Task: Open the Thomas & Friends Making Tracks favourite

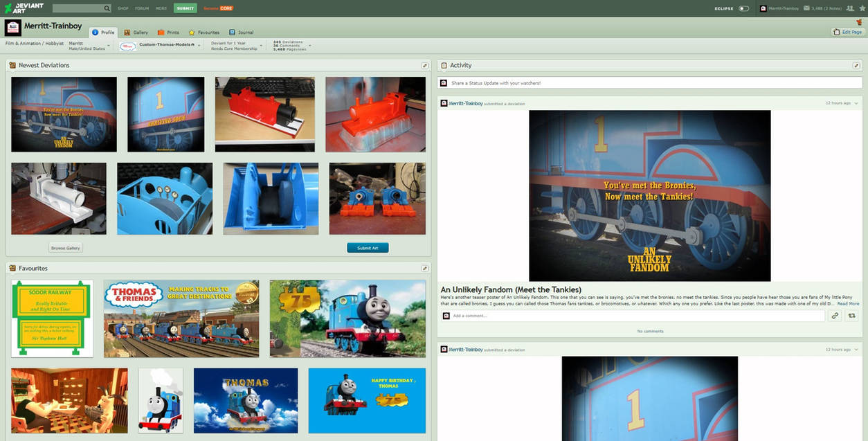Action: tap(181, 318)
